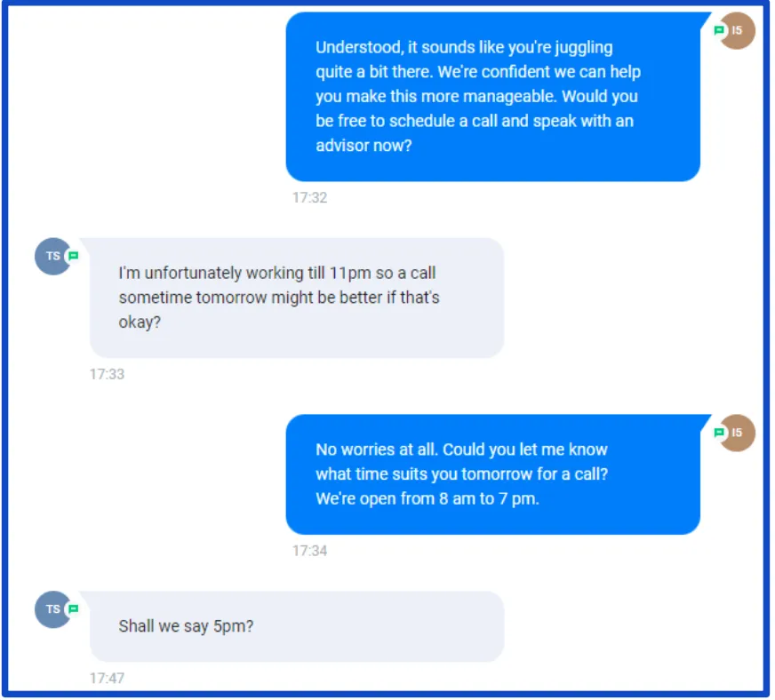
Task: Click the text 'quite a bit there'
Action: pos(374,72)
